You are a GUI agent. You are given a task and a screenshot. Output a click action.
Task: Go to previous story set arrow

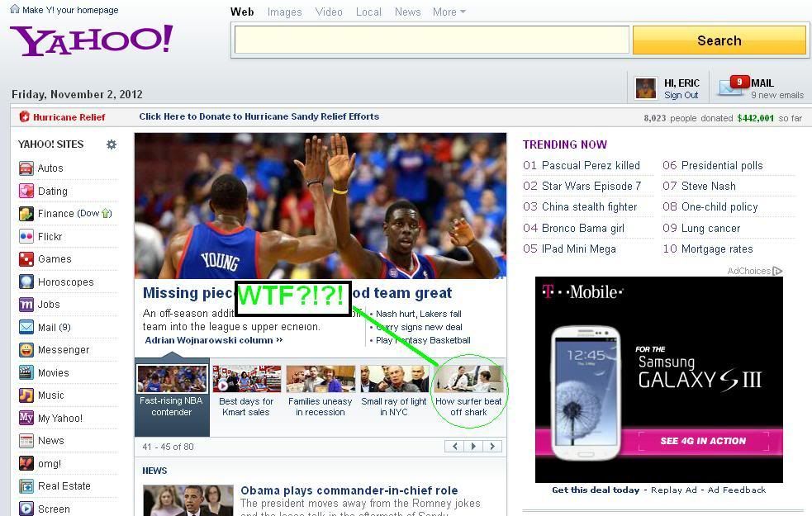click(x=454, y=446)
